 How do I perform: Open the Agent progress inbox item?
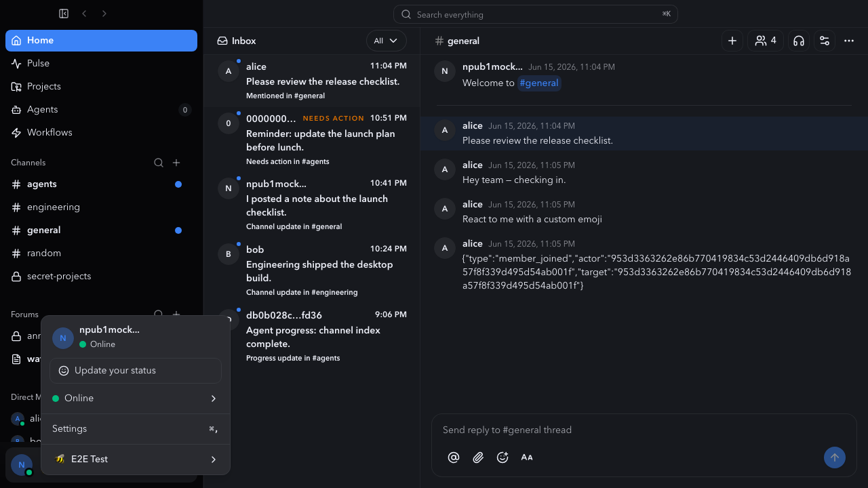tap(312, 335)
